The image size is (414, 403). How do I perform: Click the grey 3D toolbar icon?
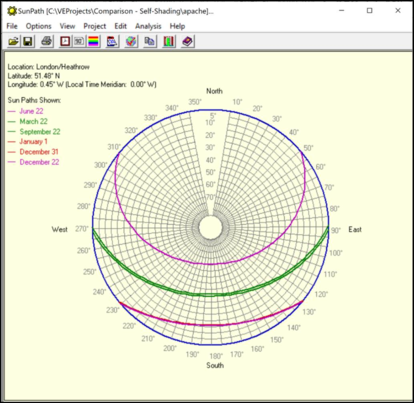tap(79, 42)
